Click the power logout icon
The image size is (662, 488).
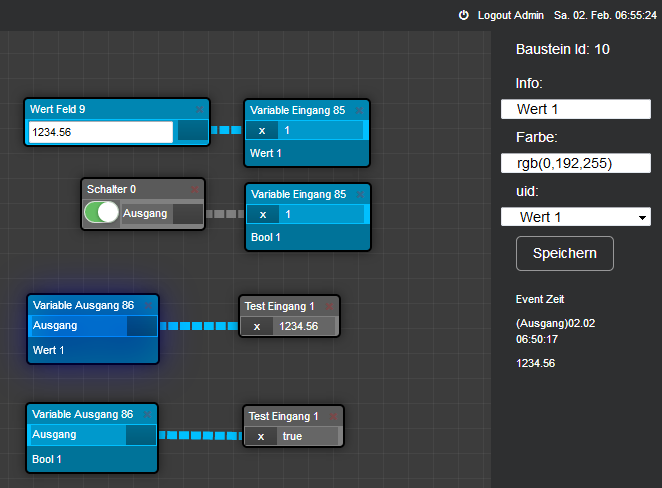[464, 15]
